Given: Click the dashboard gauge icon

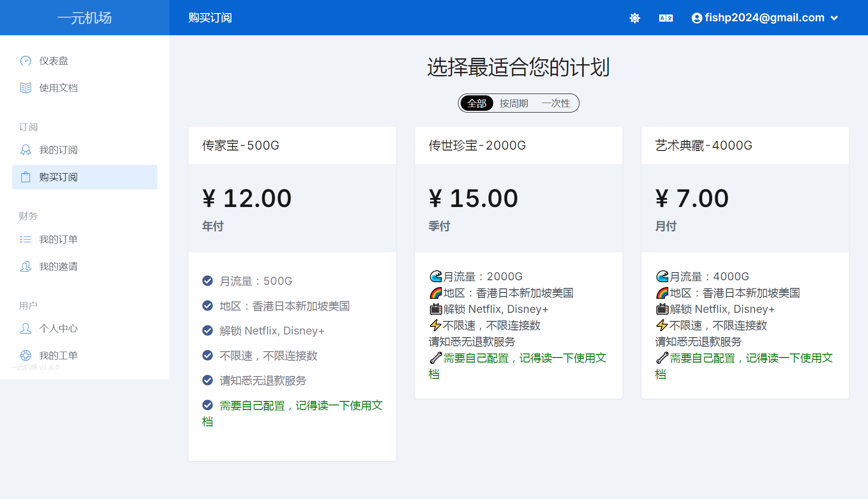Looking at the screenshot, I should pyautogui.click(x=26, y=61).
